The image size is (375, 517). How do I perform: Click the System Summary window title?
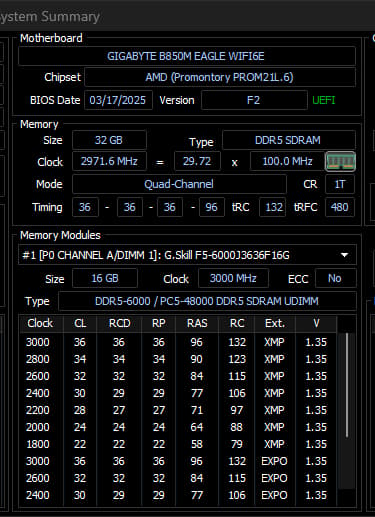tap(49, 17)
